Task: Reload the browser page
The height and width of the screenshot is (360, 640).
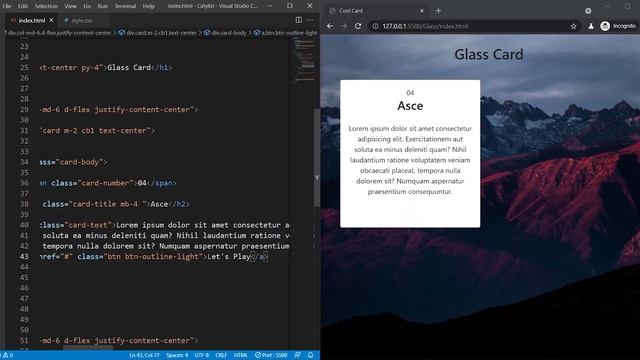Action: coord(358,26)
